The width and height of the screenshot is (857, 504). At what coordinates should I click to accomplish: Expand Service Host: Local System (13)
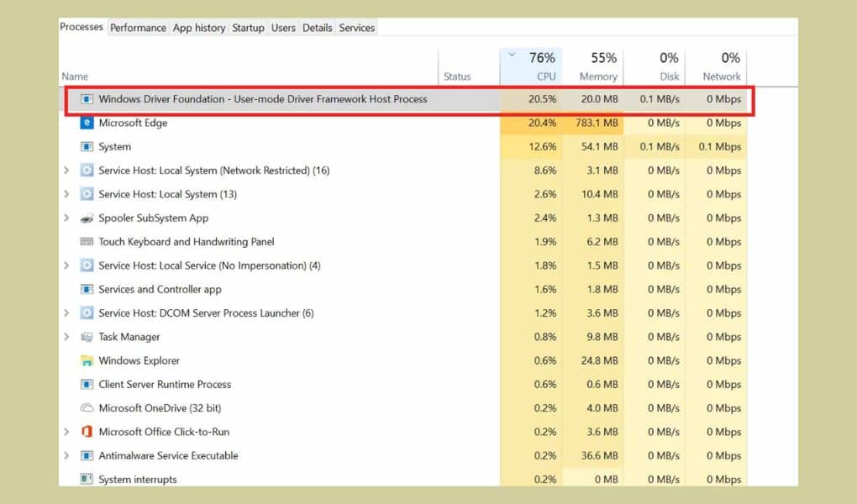tap(66, 194)
